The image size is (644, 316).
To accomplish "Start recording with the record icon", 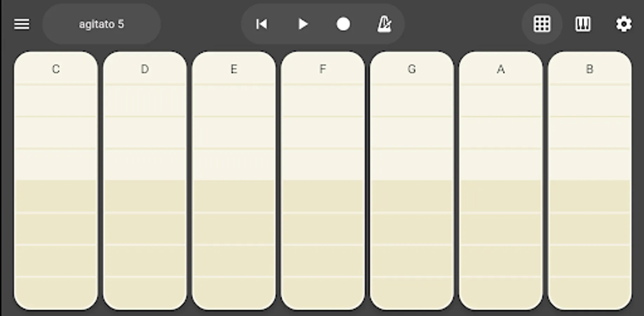I will 343,24.
